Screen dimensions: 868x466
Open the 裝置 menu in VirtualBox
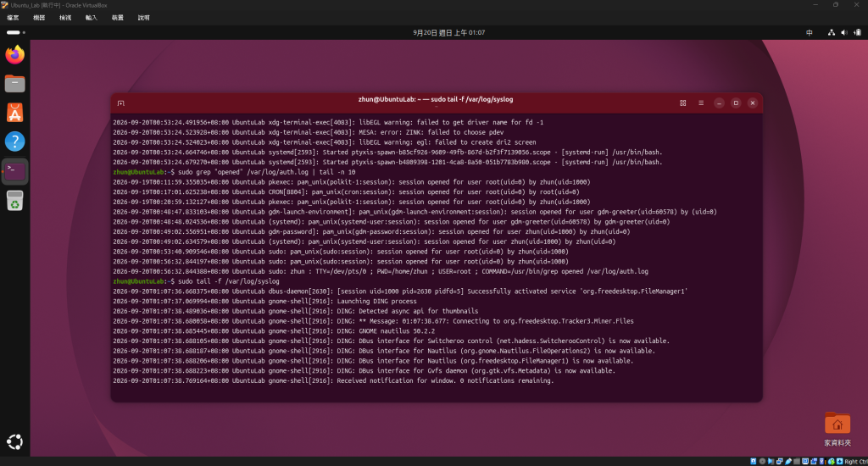117,18
